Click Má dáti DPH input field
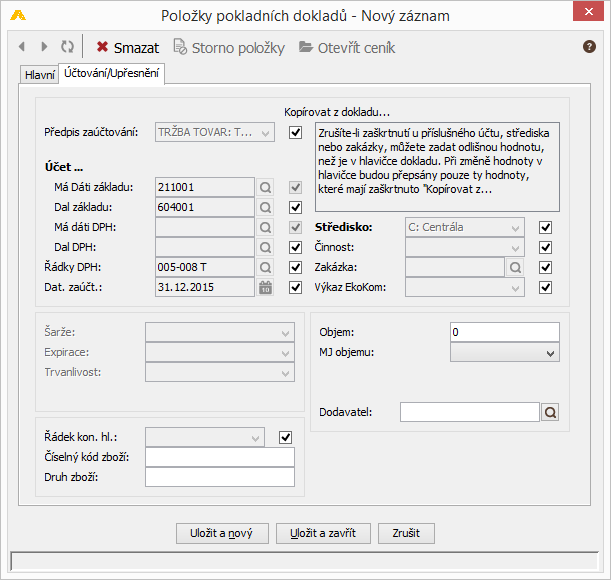Viewport: 611px width, 580px height. click(205, 227)
